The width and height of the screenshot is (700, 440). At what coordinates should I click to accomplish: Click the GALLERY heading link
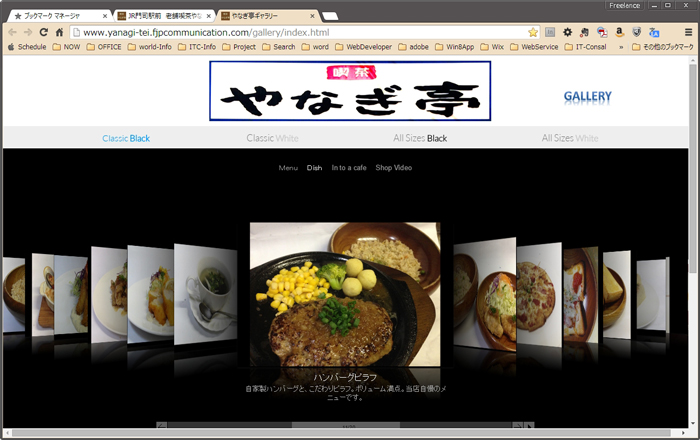588,96
